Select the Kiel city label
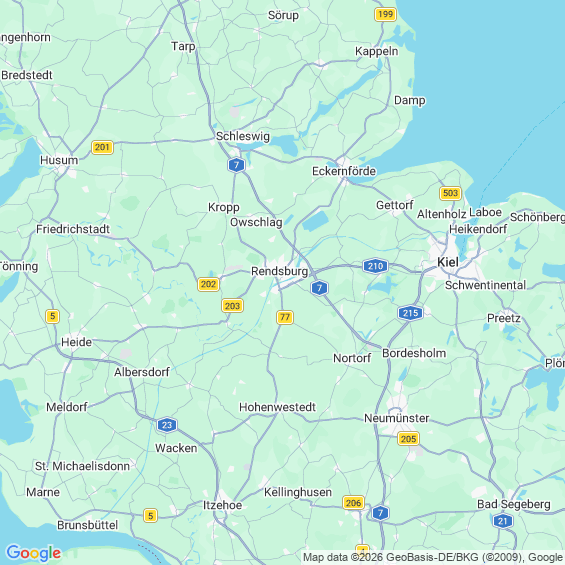565x565 pixels. [x=448, y=262]
